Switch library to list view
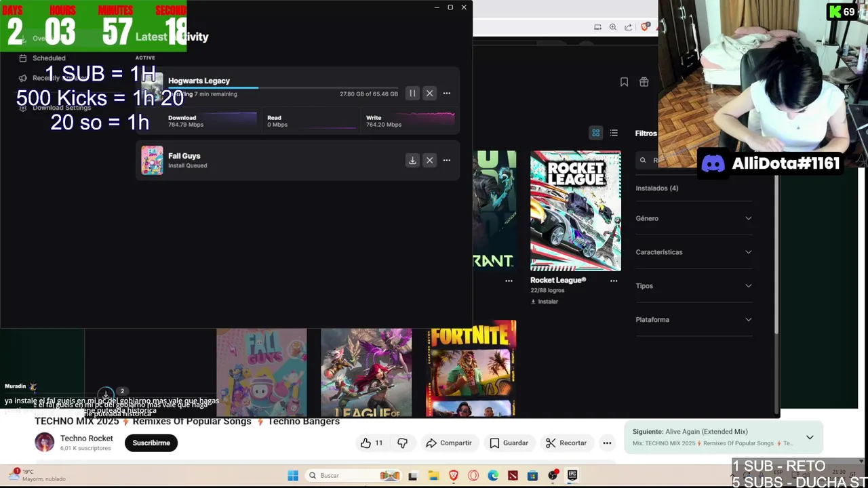The image size is (868, 488). (614, 133)
